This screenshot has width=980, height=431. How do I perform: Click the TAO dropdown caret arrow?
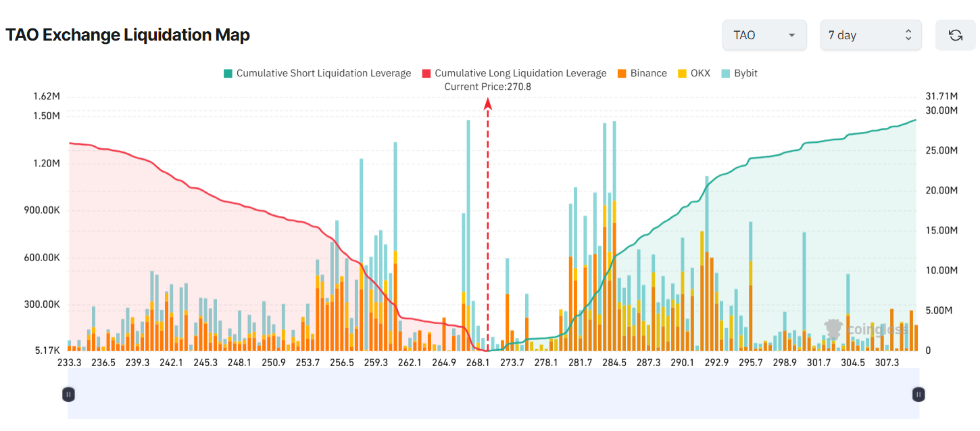tap(791, 35)
